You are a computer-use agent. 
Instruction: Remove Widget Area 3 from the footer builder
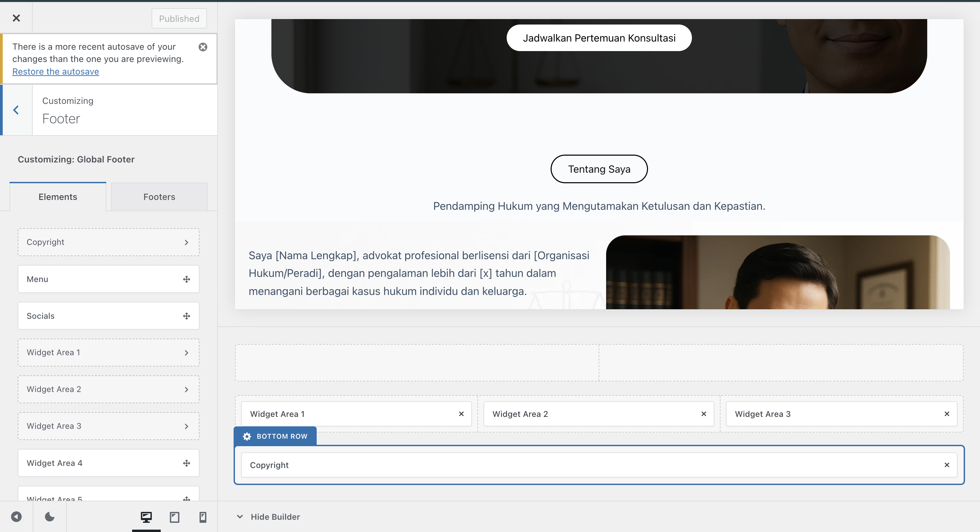[x=947, y=414]
